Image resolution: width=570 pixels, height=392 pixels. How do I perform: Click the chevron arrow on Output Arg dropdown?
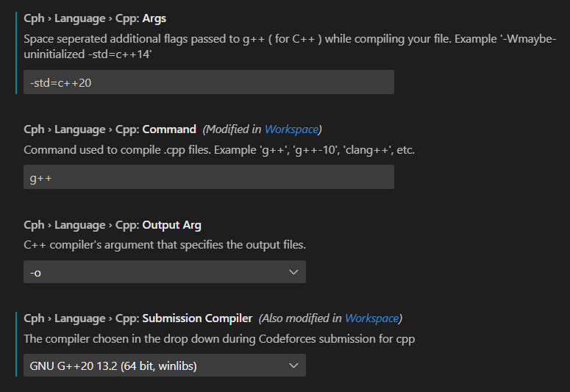[x=293, y=272]
